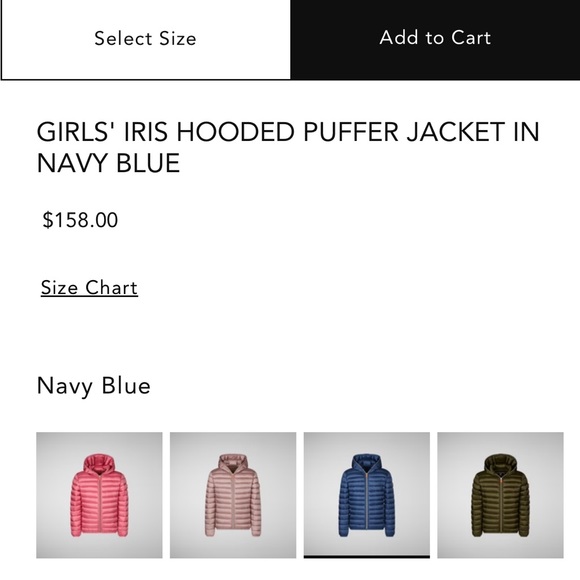Click the black Add to Cart button

coord(435,39)
